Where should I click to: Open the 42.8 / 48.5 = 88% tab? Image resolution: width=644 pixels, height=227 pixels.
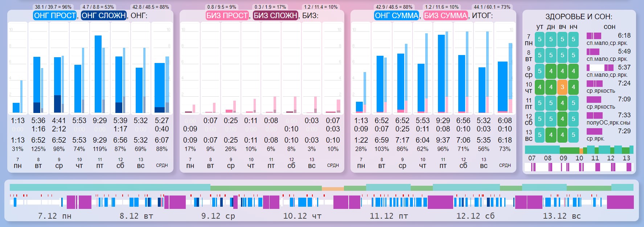click(x=151, y=7)
